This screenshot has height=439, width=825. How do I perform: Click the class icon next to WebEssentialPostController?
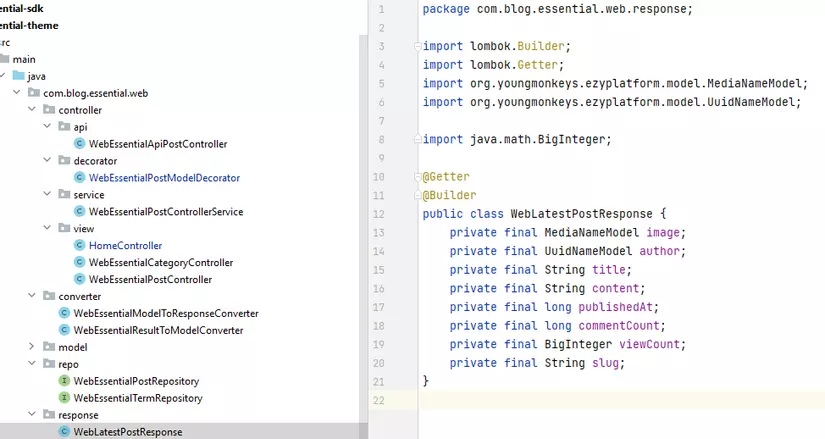79,279
